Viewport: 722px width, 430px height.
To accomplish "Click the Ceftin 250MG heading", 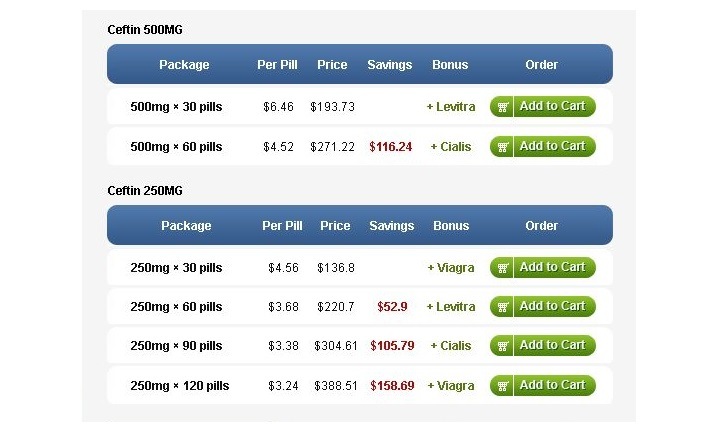I will [x=145, y=191].
